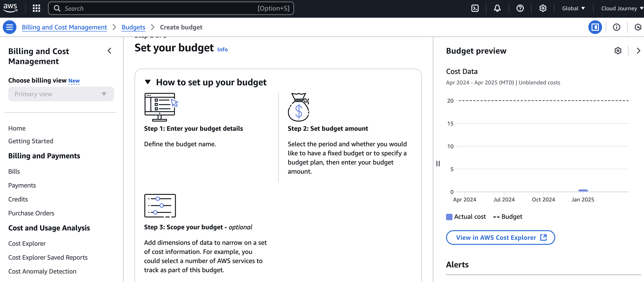Click the Actual cost legend swatch
The height and width of the screenshot is (282, 644).
tap(449, 217)
